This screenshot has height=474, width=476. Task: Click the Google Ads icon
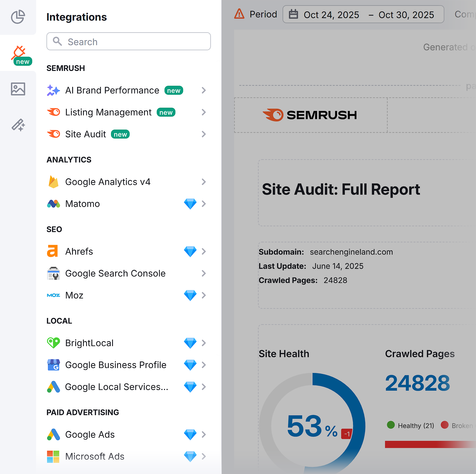click(x=53, y=434)
